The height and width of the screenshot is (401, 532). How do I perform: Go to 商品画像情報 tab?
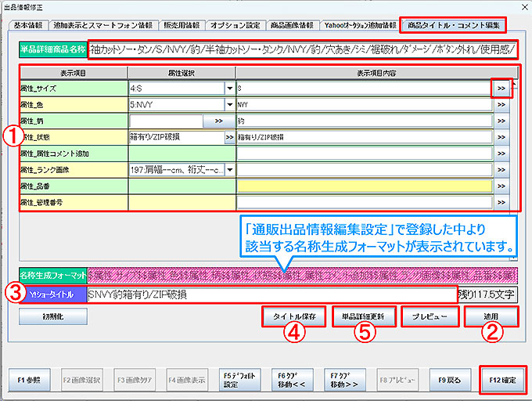[x=292, y=25]
